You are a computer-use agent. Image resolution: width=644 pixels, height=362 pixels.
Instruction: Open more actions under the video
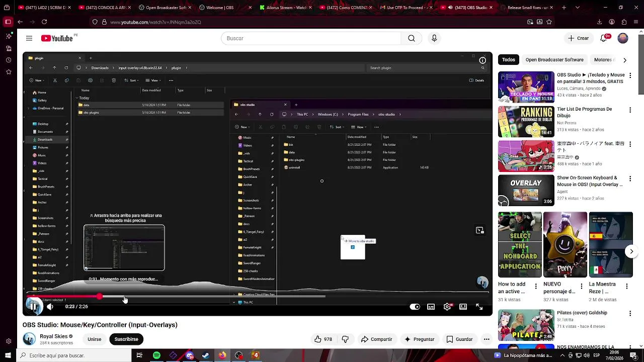tap(487, 339)
